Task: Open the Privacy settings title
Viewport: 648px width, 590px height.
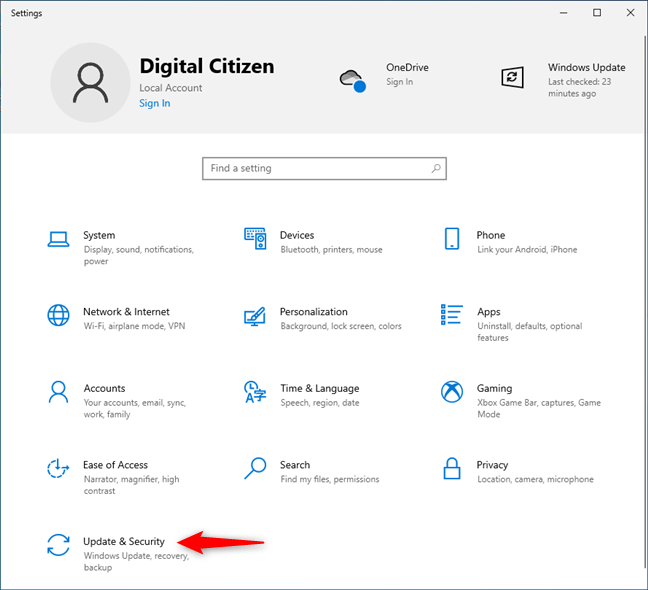Action: [492, 465]
